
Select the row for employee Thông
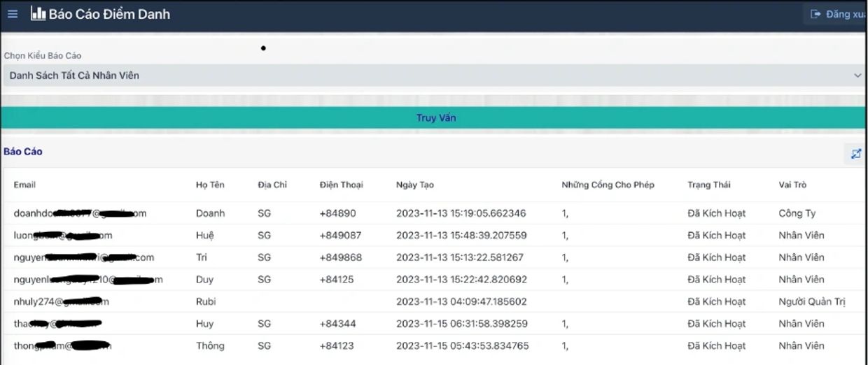(210, 346)
